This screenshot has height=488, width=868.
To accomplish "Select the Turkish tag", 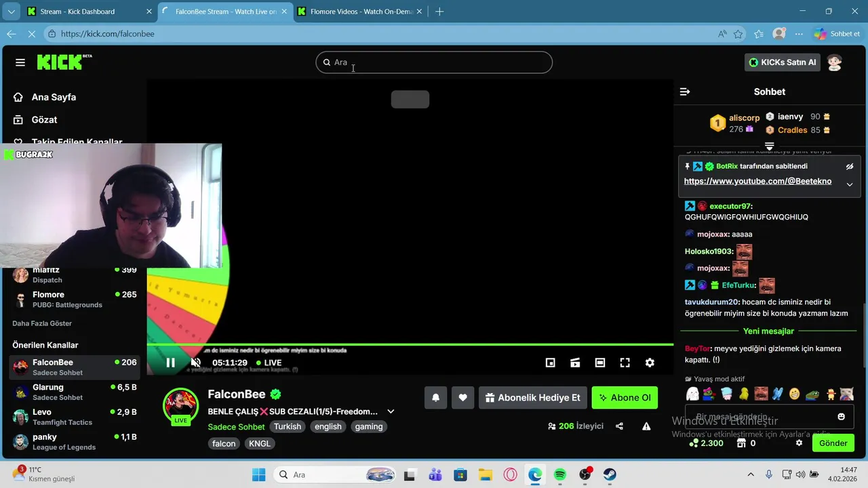I will [288, 426].
